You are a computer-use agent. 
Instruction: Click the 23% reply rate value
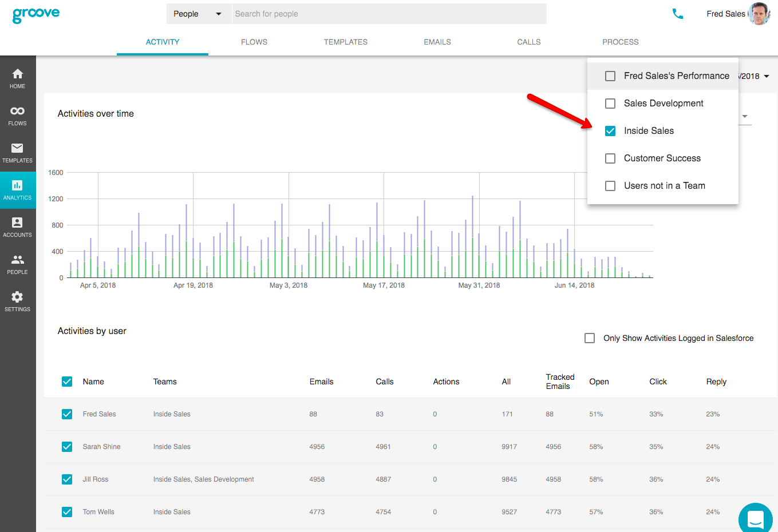tap(713, 414)
